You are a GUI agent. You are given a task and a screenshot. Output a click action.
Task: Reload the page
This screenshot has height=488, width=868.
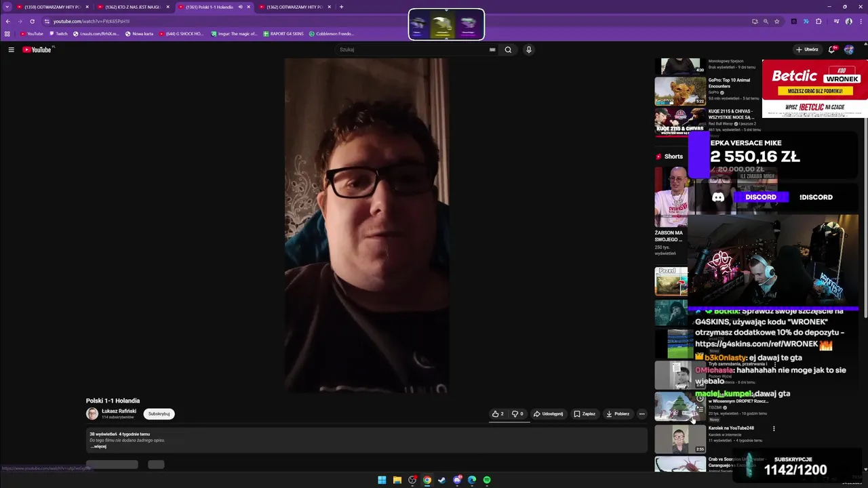pos(32,21)
